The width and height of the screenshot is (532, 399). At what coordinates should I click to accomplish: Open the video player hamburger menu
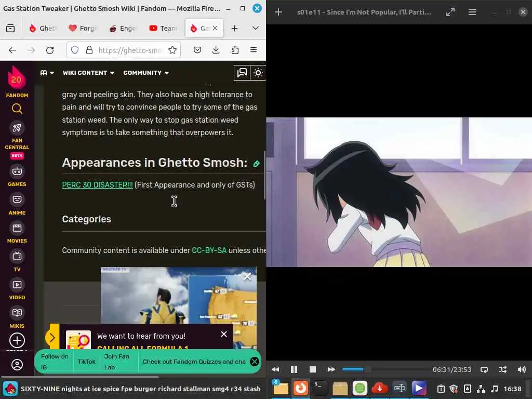point(472,12)
